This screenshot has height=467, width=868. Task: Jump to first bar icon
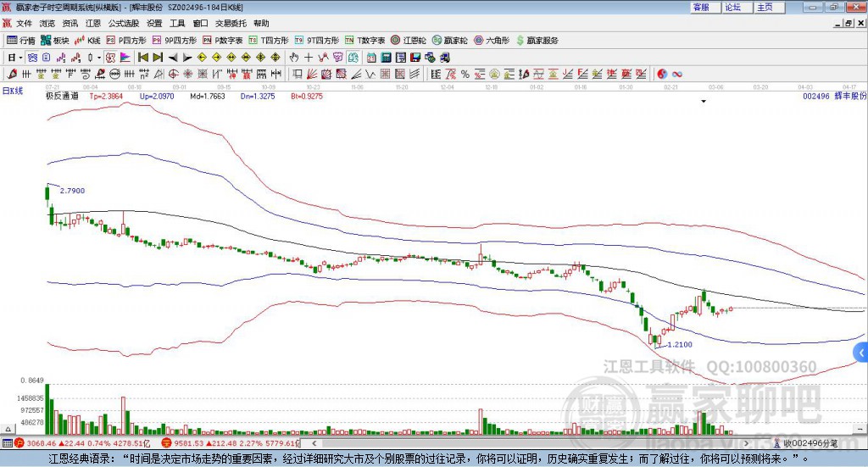[x=142, y=58]
